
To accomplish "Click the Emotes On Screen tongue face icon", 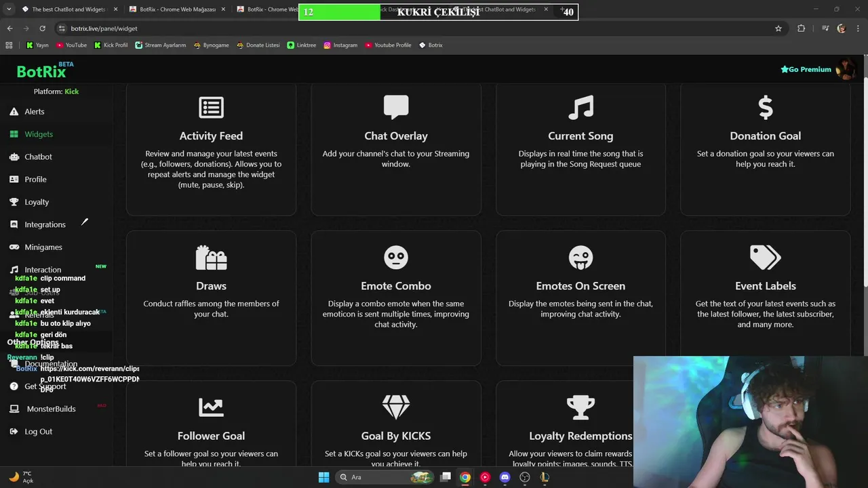I will tap(580, 258).
